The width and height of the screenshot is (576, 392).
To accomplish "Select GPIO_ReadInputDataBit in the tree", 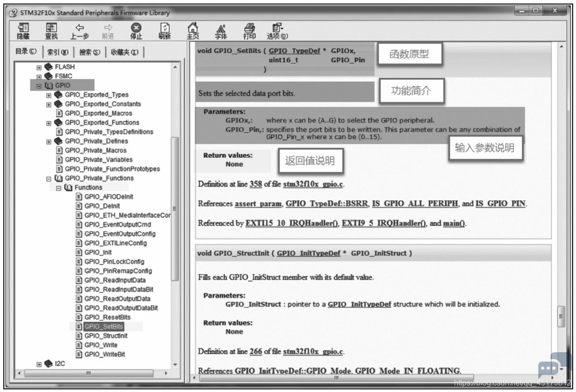I will (119, 289).
